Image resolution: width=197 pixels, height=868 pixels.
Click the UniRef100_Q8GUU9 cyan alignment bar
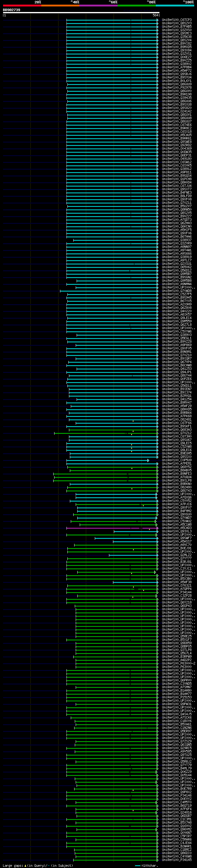[x=113, y=84]
